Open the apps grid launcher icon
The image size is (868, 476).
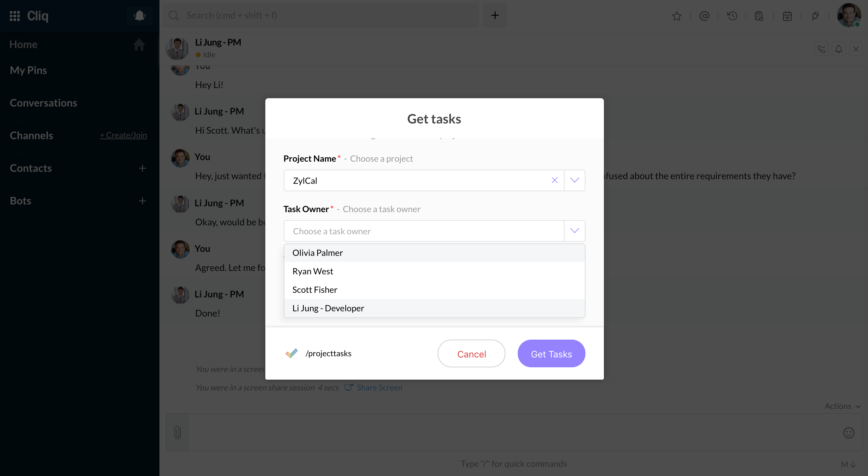pyautogui.click(x=15, y=15)
